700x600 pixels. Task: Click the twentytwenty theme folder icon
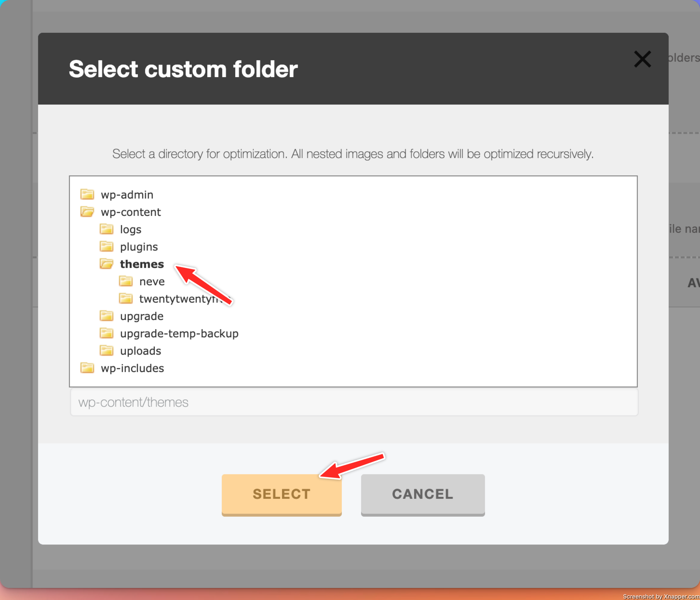(x=126, y=299)
